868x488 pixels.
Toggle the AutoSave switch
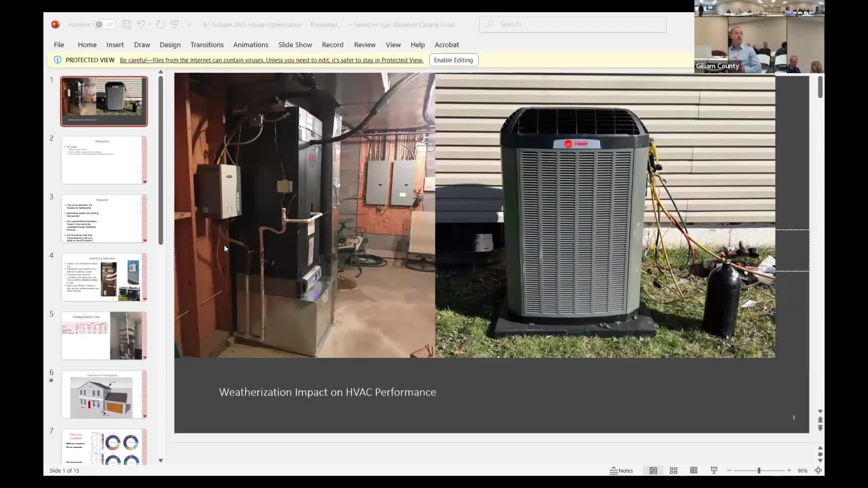104,24
